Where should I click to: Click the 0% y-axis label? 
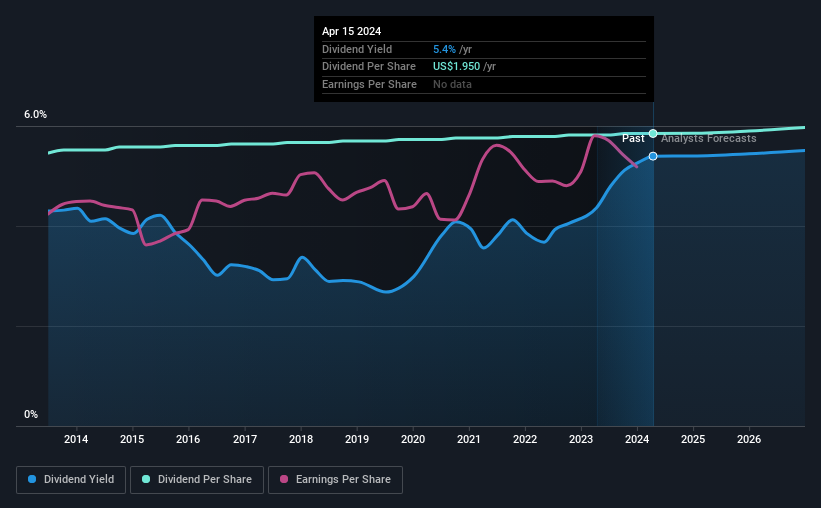click(x=31, y=414)
